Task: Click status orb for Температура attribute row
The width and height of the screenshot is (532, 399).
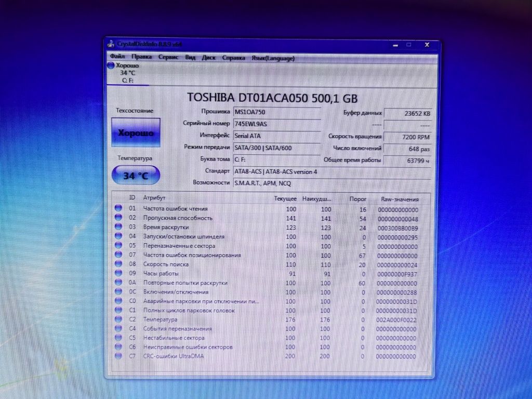Action: [x=118, y=319]
